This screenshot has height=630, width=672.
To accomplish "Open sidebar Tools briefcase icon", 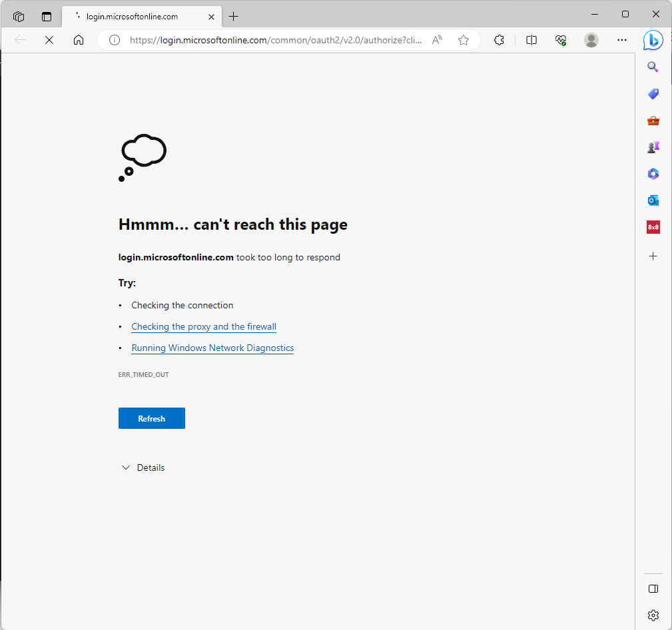I will (x=653, y=121).
